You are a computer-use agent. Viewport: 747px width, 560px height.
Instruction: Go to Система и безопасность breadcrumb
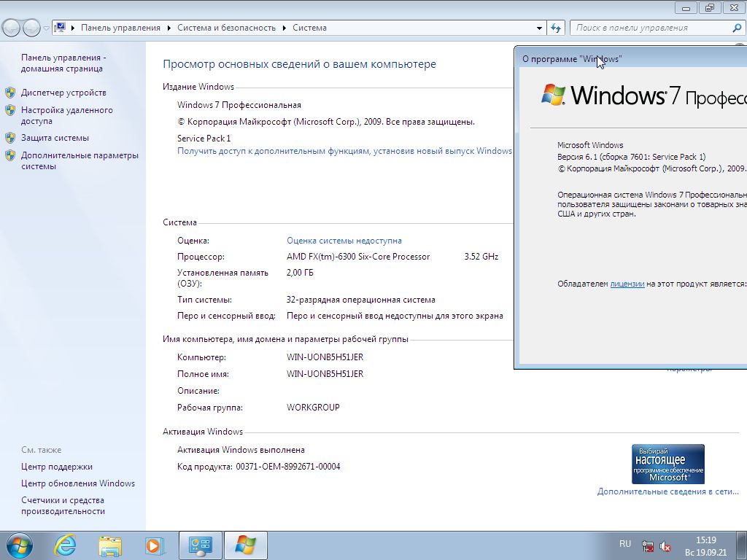226,28
